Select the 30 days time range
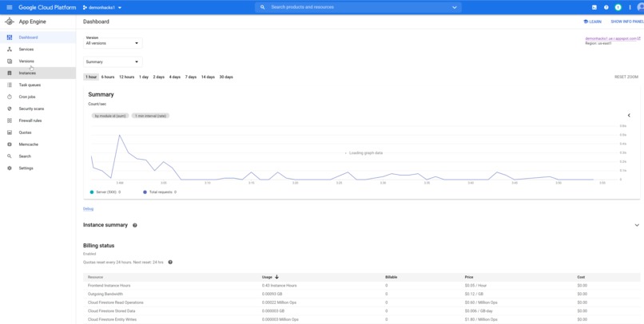644x324 pixels. click(226, 77)
